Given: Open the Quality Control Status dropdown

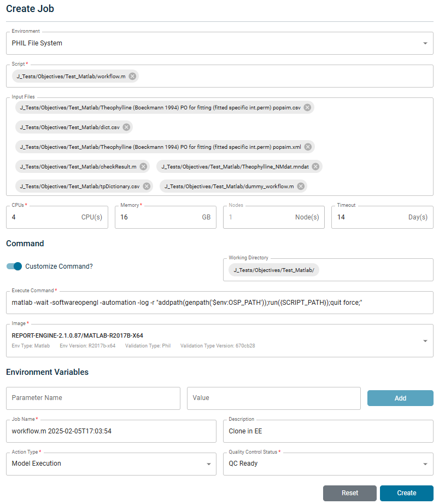Looking at the screenshot, I should (x=425, y=464).
